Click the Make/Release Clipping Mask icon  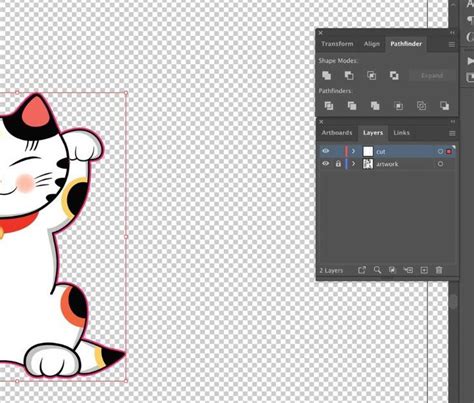pyautogui.click(x=392, y=270)
